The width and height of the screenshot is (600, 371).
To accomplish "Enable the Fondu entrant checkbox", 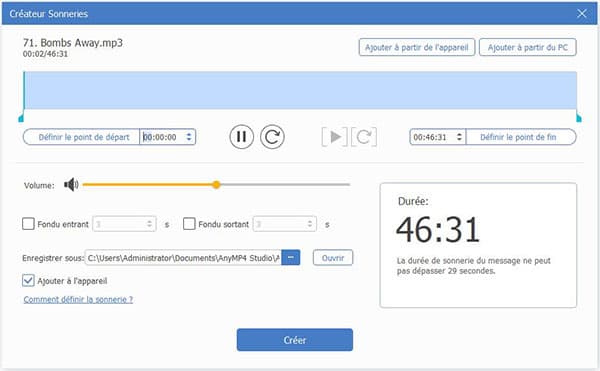I will pyautogui.click(x=28, y=224).
